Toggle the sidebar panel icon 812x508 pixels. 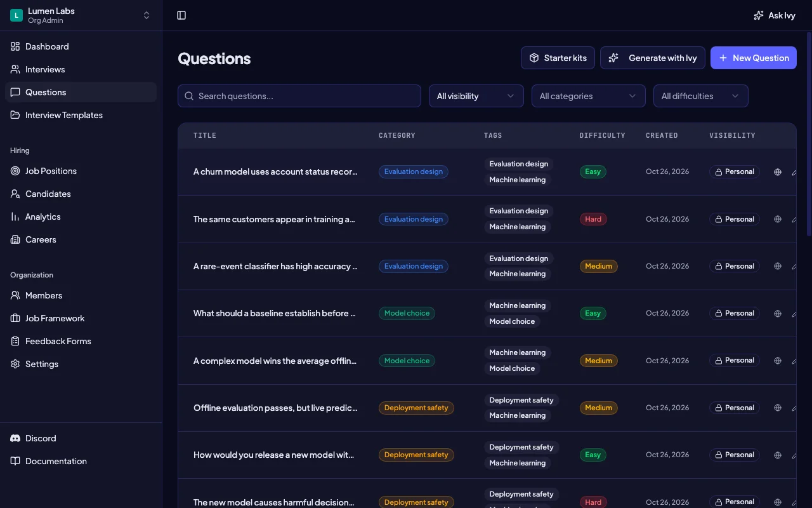click(x=181, y=15)
